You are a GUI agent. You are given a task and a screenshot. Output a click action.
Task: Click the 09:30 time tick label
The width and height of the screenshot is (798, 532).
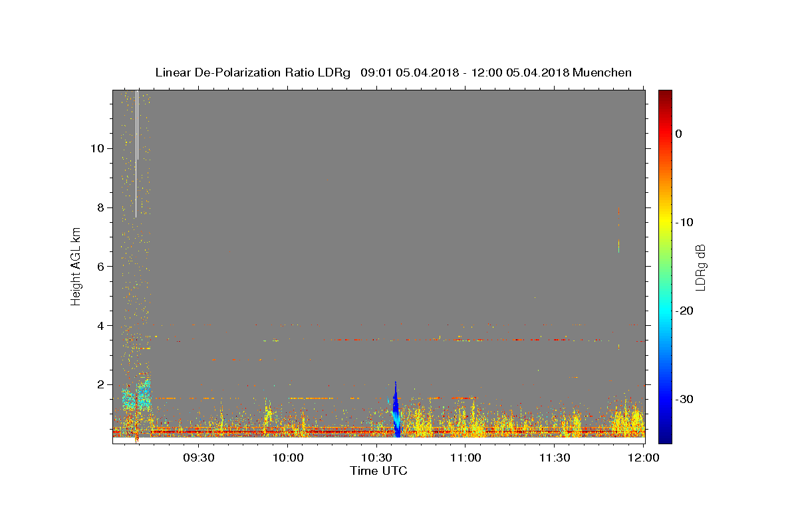tap(198, 458)
